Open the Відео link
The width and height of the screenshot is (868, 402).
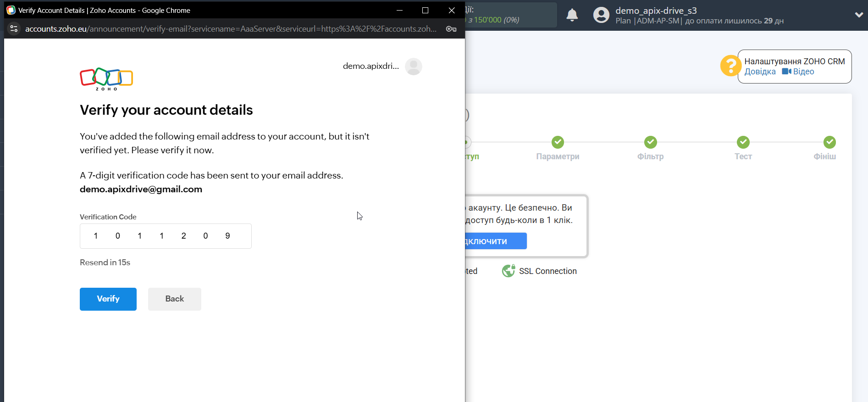803,72
